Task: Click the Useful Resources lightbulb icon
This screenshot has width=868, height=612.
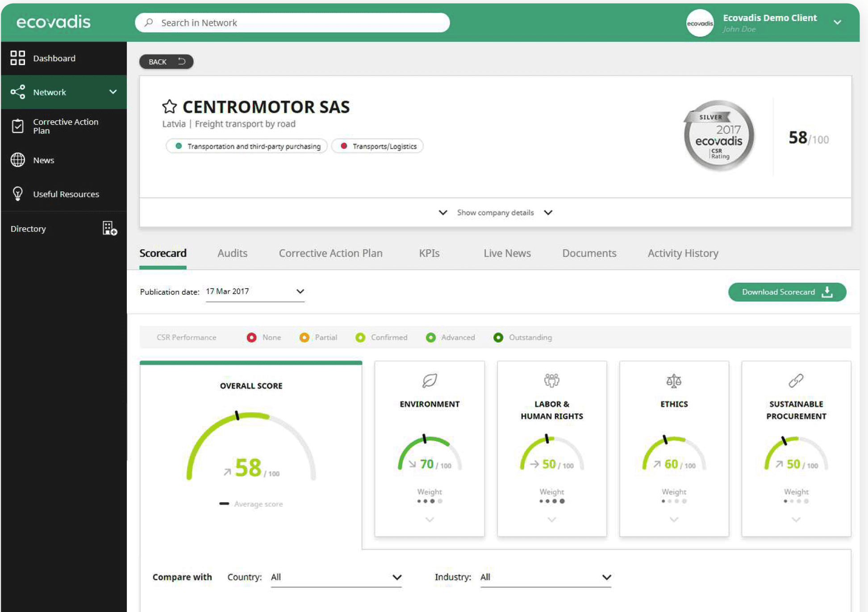Action: (18, 194)
